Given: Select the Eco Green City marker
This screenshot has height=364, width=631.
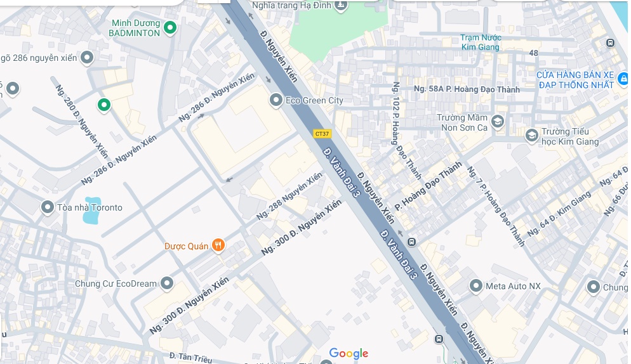Looking at the screenshot, I should (276, 100).
